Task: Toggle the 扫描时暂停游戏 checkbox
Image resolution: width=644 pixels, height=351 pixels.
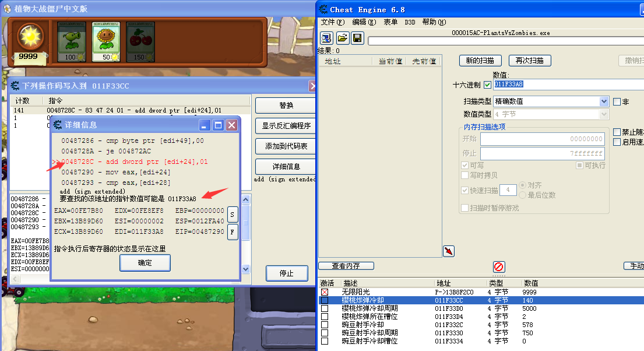Action: [465, 208]
